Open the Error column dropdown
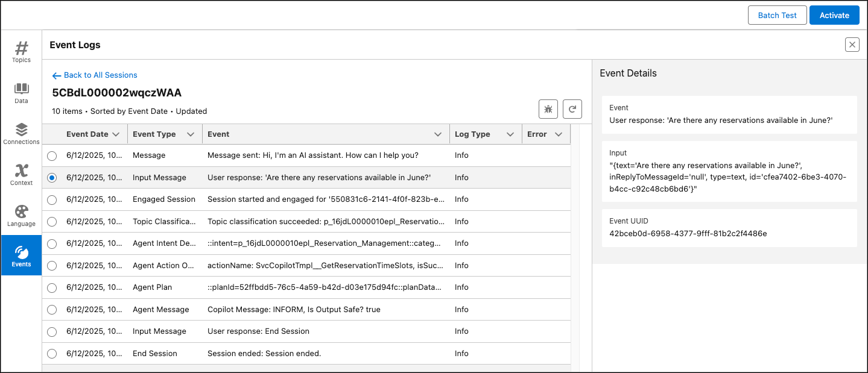The width and height of the screenshot is (868, 373). (x=558, y=134)
